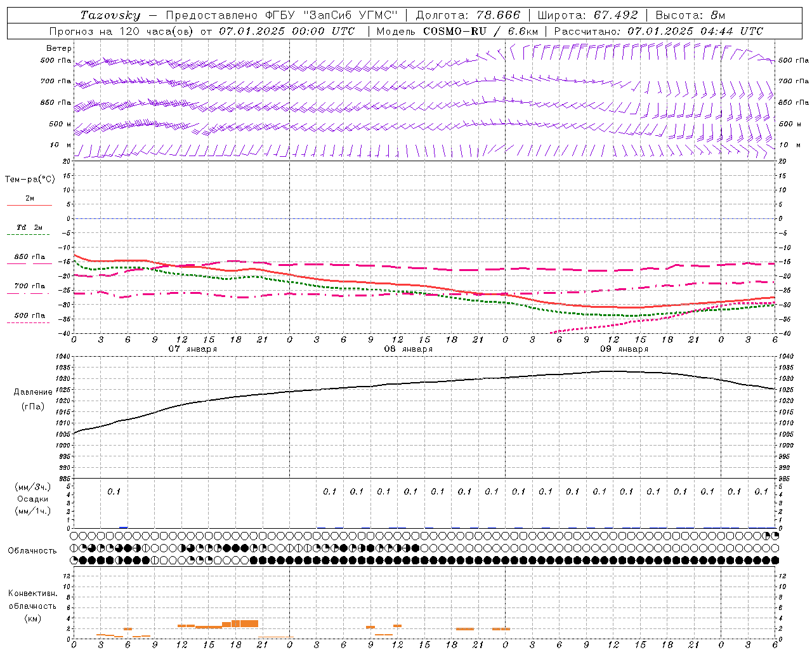Click the station name "Tazovsky" in the header
Viewport: 812px width, 650px height.
[x=110, y=15]
